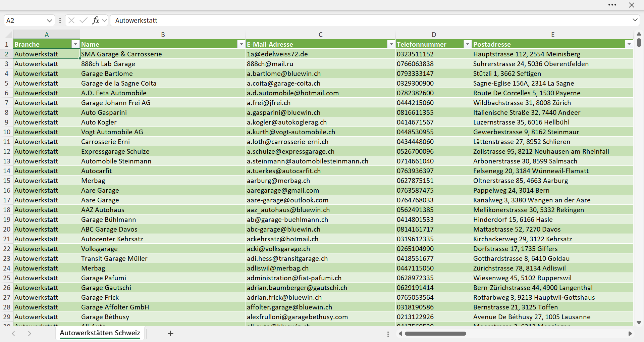Click the cancel entry X icon
Viewport: 644px width, 342px height.
[71, 20]
